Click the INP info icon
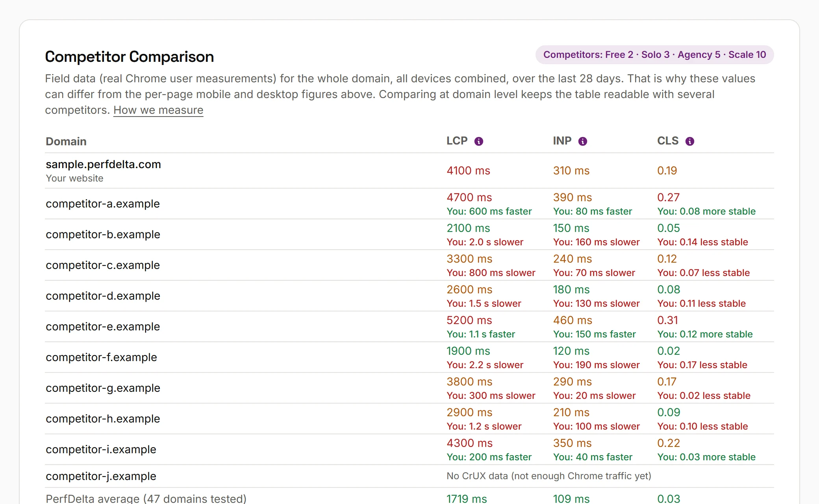The height and width of the screenshot is (504, 819). (x=582, y=141)
